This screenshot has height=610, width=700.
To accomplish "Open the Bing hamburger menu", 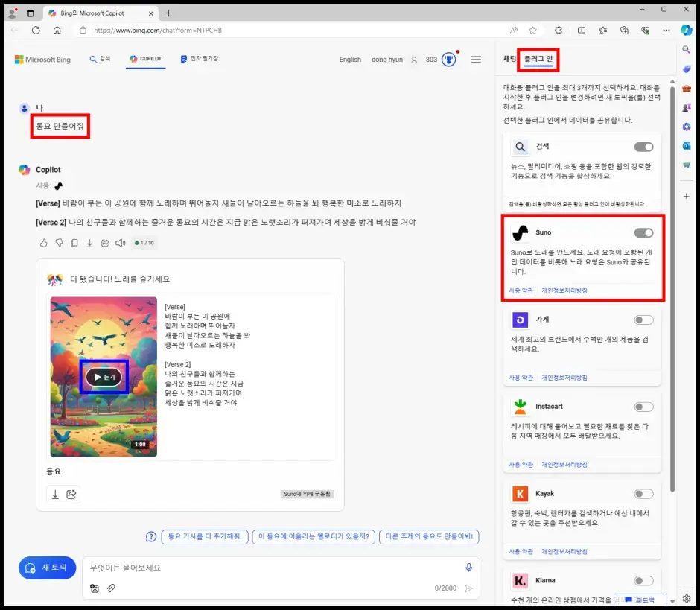I will (x=477, y=60).
